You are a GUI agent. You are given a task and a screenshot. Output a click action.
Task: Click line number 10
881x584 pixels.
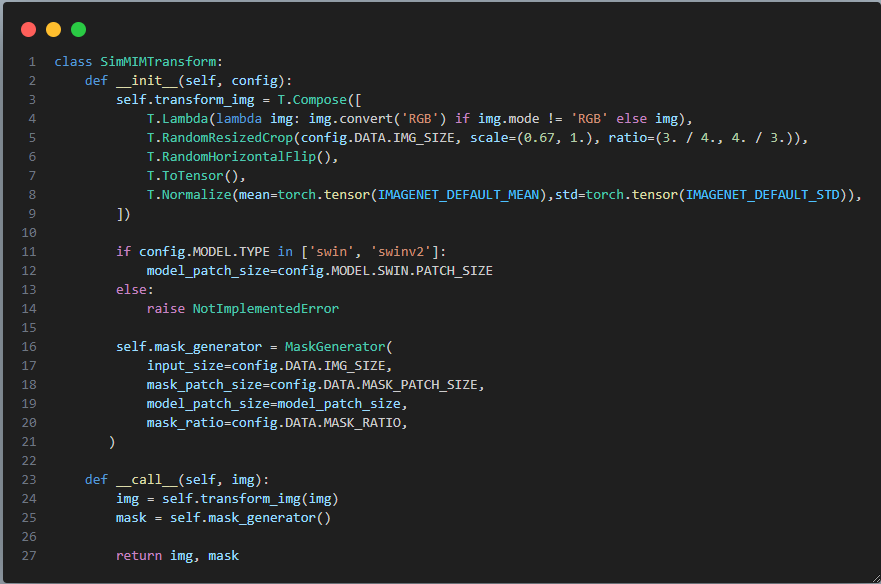tap(29, 233)
